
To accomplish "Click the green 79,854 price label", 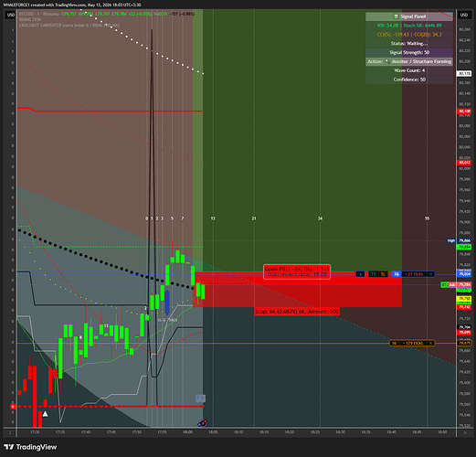I will pos(464,247).
